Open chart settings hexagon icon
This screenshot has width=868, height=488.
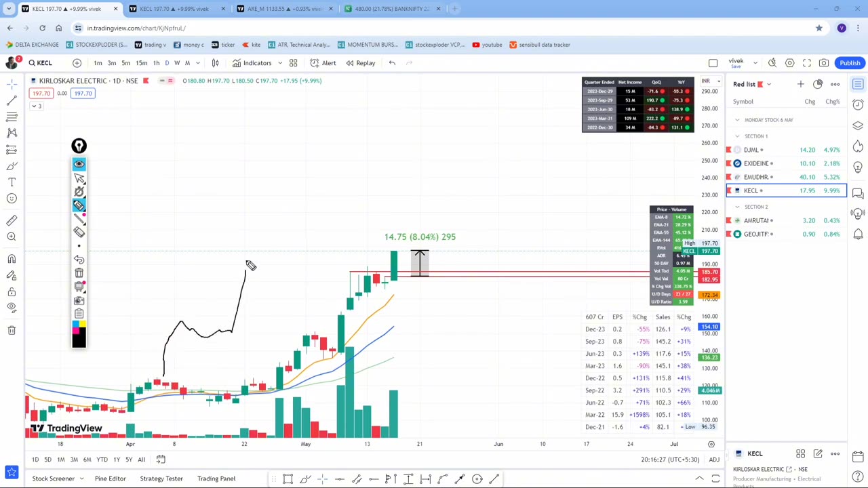(x=789, y=63)
